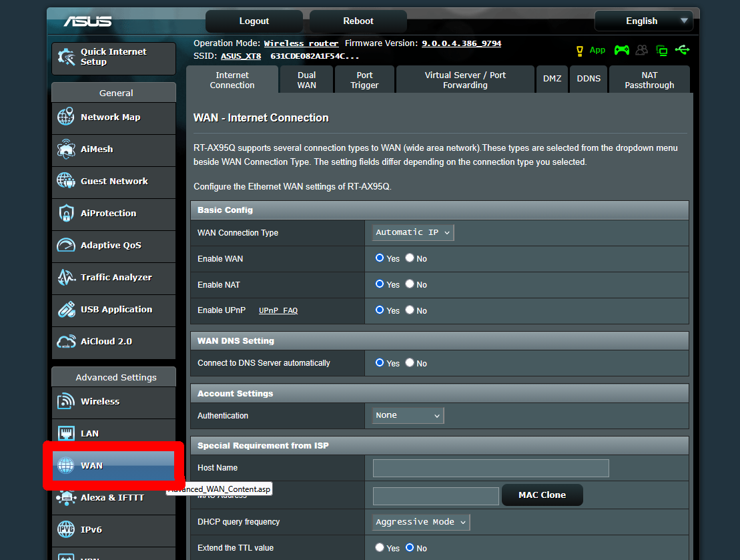The width and height of the screenshot is (740, 560).
Task: Open the AiCloud 2.0 cloud icon
Action: (x=66, y=341)
